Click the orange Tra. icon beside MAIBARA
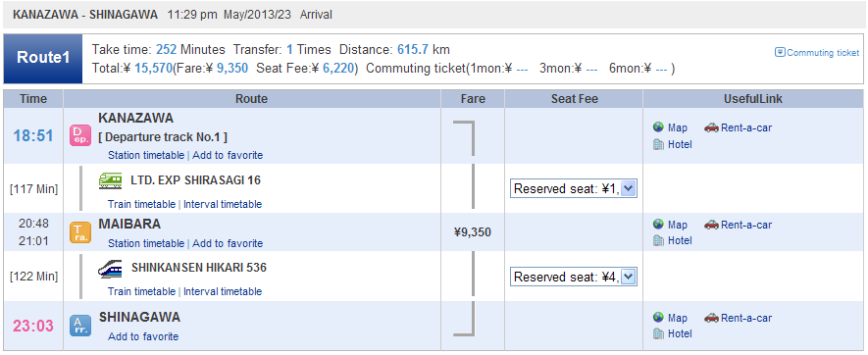868x355 pixels. (80, 232)
